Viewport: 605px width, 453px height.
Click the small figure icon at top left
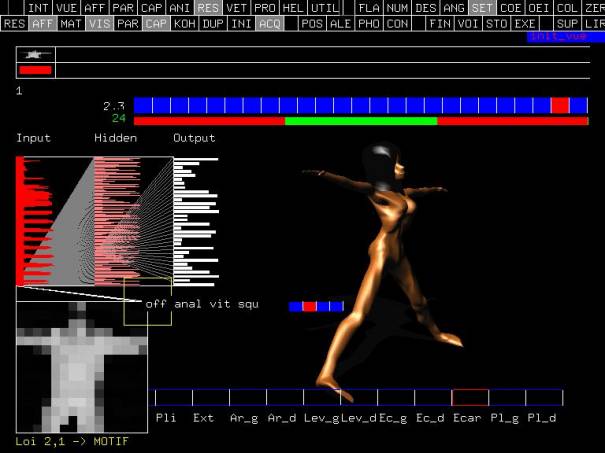click(x=37, y=54)
